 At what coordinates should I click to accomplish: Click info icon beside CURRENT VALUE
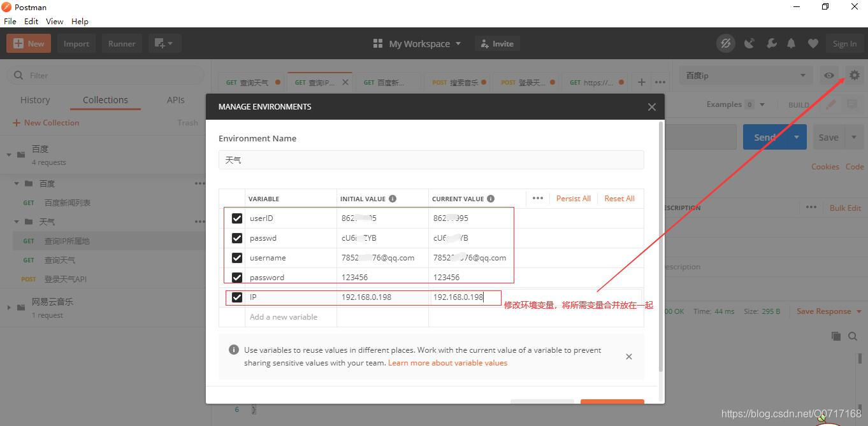tap(491, 199)
